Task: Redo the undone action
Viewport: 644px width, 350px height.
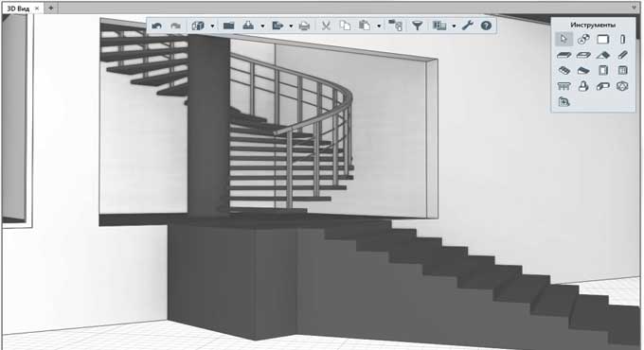Action: pyautogui.click(x=175, y=26)
